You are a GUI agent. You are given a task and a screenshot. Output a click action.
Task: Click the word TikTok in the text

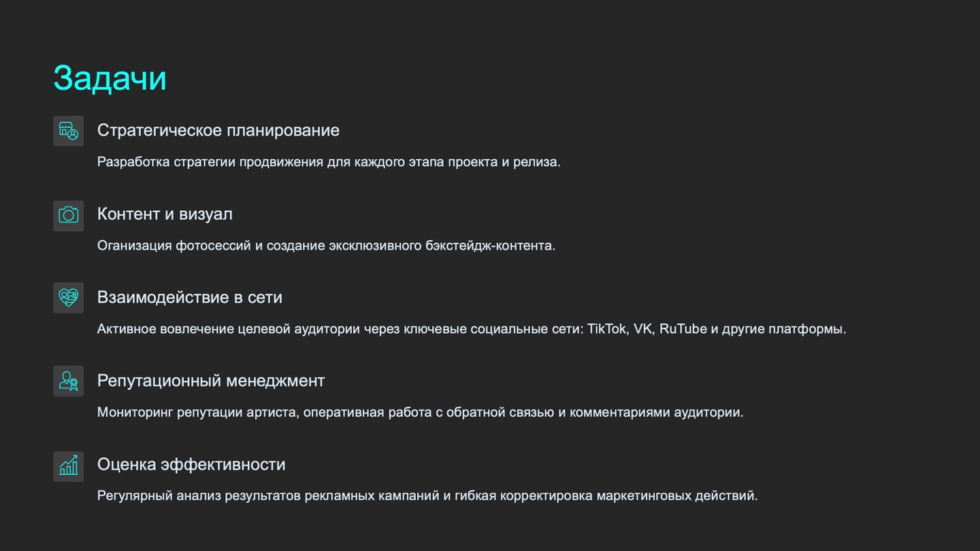pos(606,329)
